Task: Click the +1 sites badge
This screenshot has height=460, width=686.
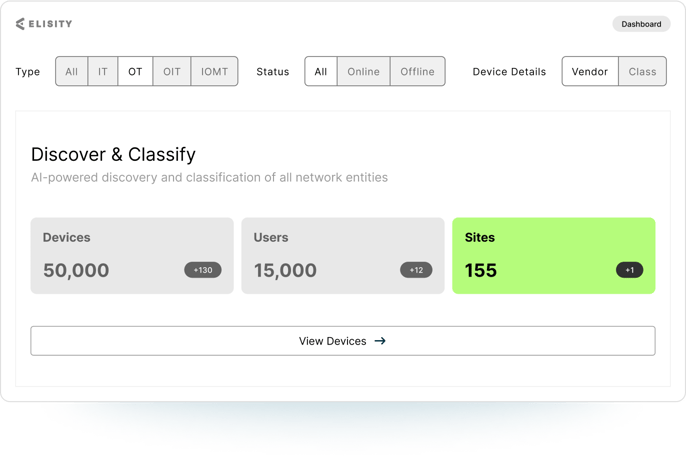Action: (630, 270)
